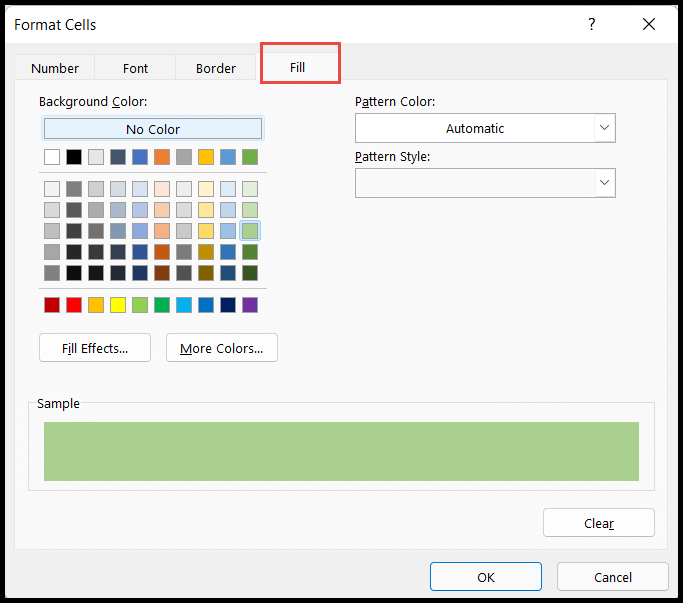Select the Fill tab
This screenshot has width=683, height=603.
click(x=299, y=67)
